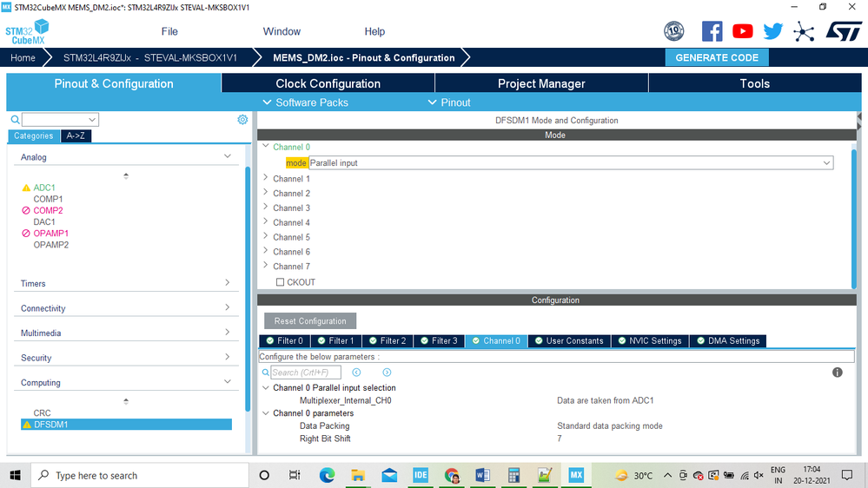Screen dimensions: 868x488
Task: Open the ST logo link
Action: click(844, 31)
